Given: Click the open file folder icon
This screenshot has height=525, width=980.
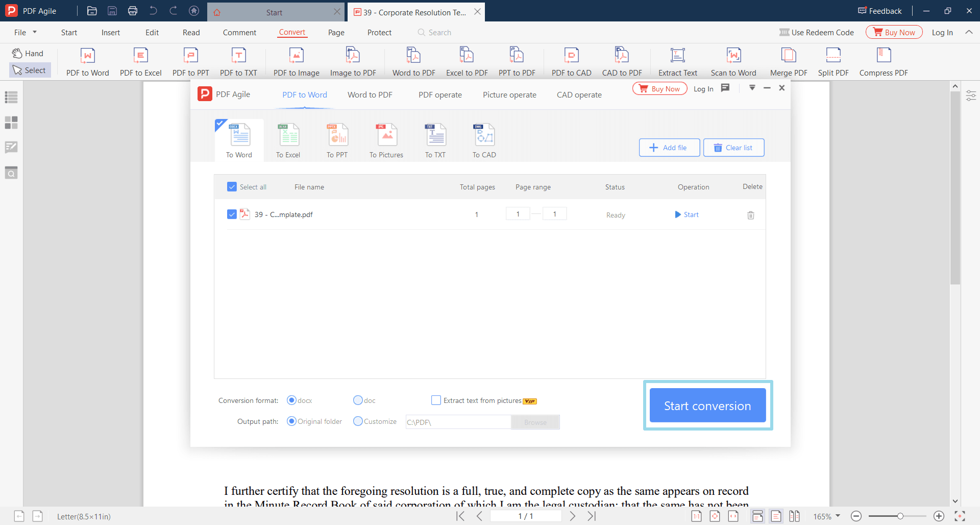Looking at the screenshot, I should (x=92, y=11).
